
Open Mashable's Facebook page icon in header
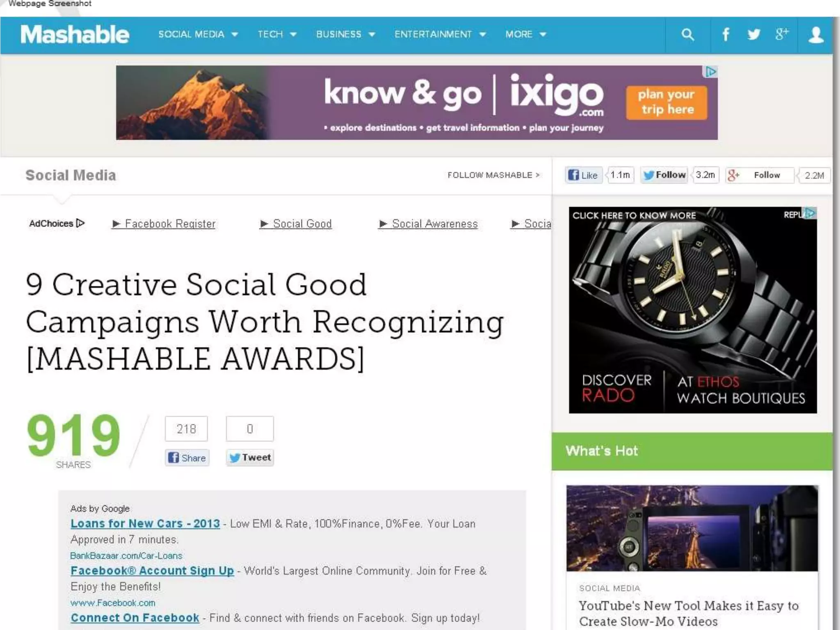[726, 34]
